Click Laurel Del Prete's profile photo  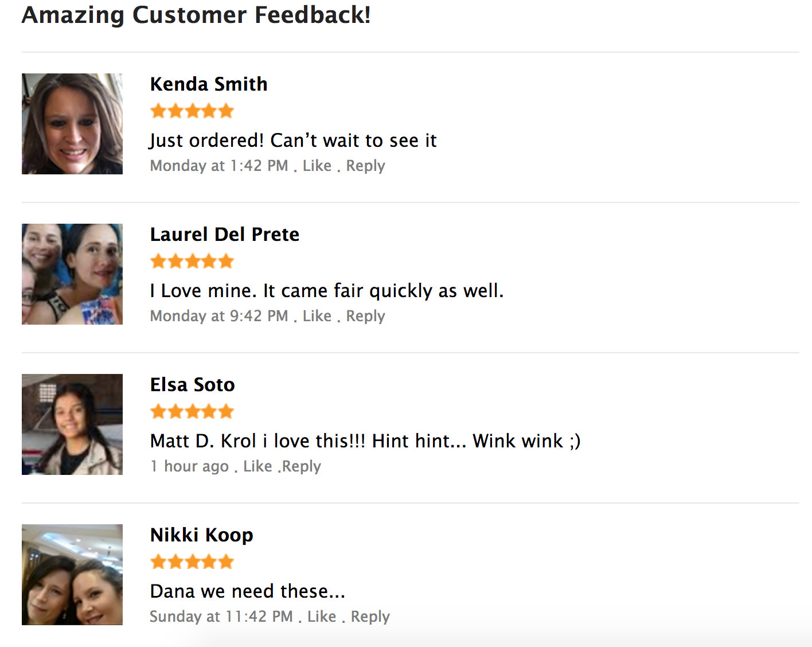[x=72, y=274]
